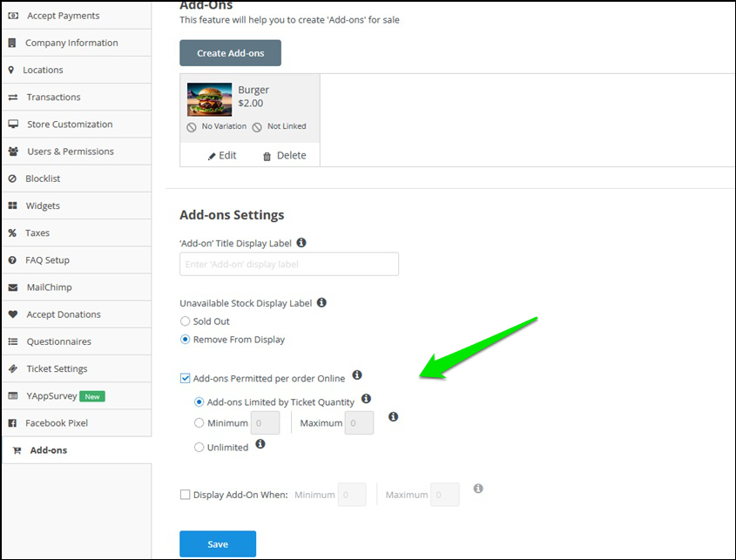
Task: Open Ticket Settings in the sidebar
Action: tap(57, 368)
